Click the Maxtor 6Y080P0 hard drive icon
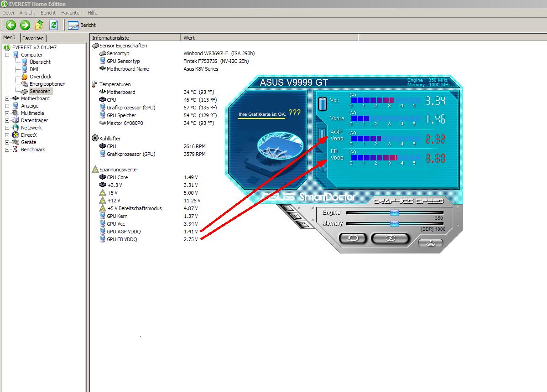The width and height of the screenshot is (547, 392). (x=103, y=123)
